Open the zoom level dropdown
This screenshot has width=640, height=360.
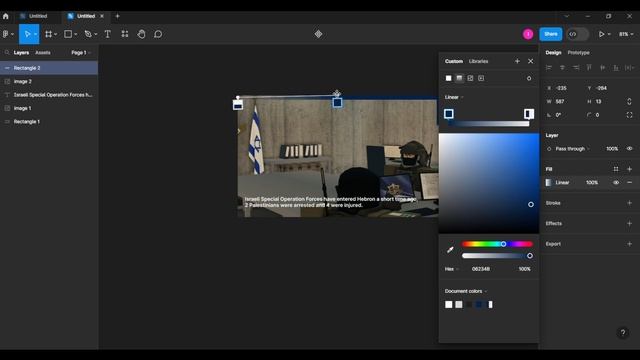click(x=626, y=34)
